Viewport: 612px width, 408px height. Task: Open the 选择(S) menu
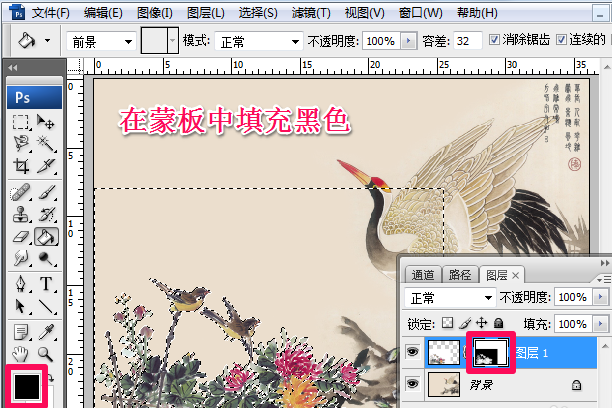258,13
